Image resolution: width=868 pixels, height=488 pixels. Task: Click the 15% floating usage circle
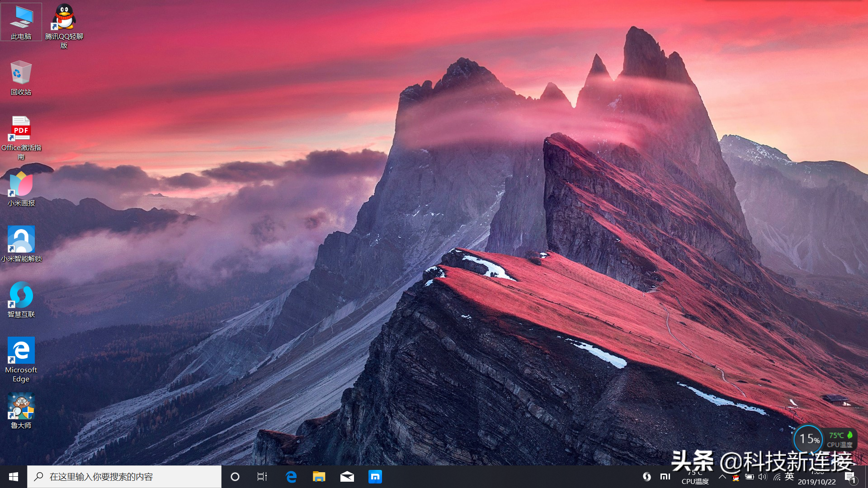[809, 439]
